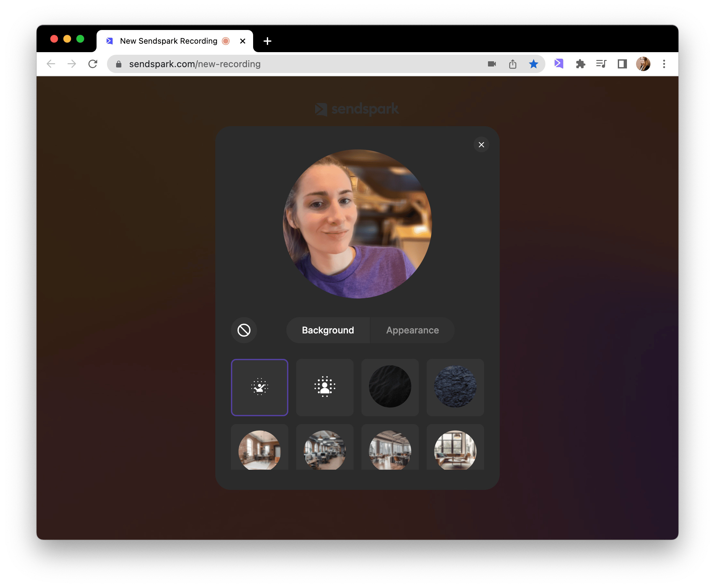Open a new browser tab
Viewport: 715px width, 588px height.
click(267, 41)
